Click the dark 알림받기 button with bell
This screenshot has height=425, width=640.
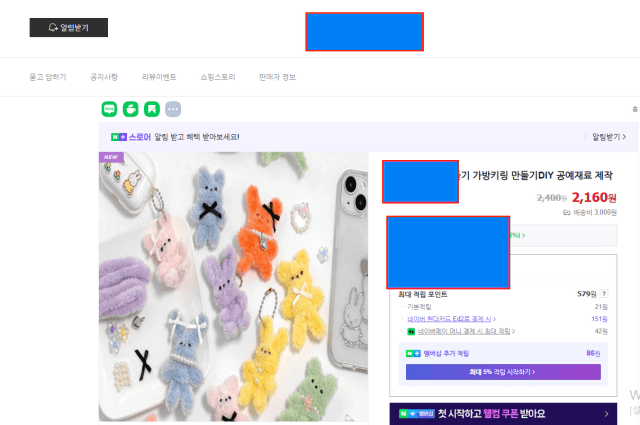point(69,27)
